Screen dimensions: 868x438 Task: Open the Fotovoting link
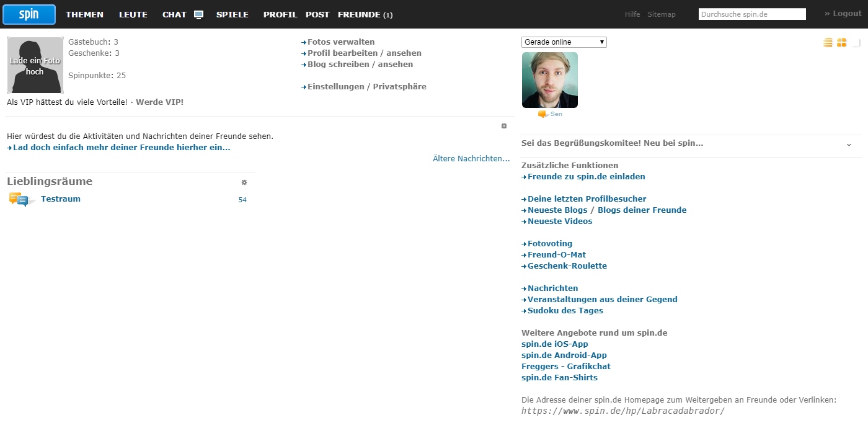click(x=550, y=244)
